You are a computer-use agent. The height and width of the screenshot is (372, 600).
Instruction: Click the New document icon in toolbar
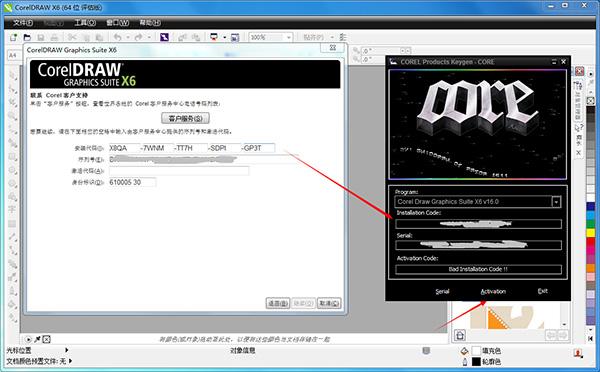[13, 37]
